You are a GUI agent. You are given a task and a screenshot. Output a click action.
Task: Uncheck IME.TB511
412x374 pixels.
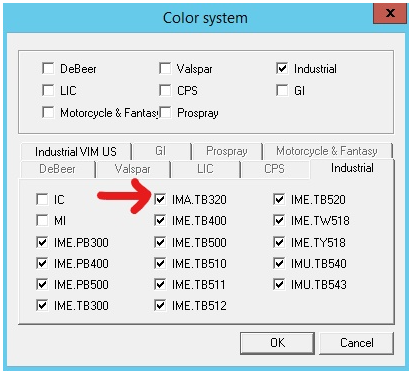[x=160, y=284]
